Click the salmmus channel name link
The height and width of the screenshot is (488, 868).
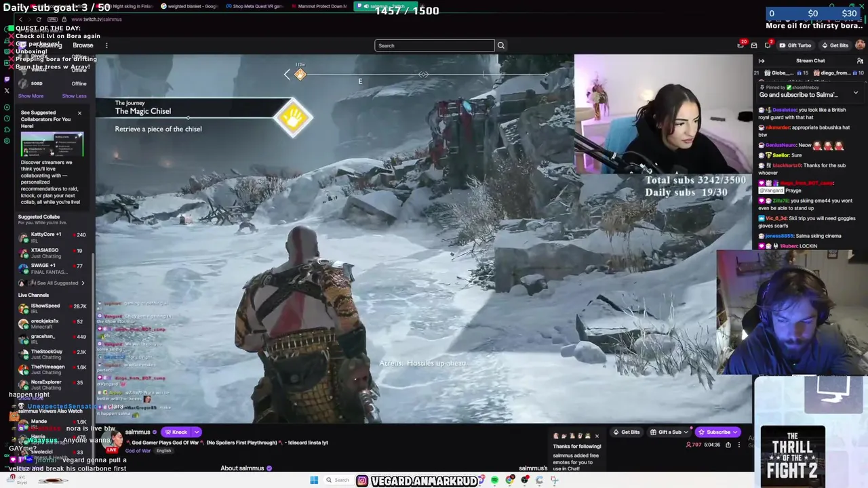(x=138, y=432)
